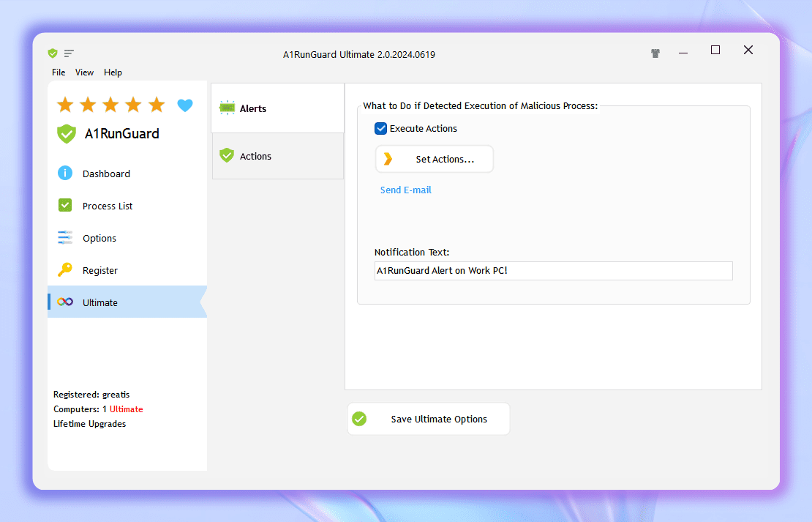The width and height of the screenshot is (812, 522).
Task: Go to Process List in sidebar
Action: point(108,206)
